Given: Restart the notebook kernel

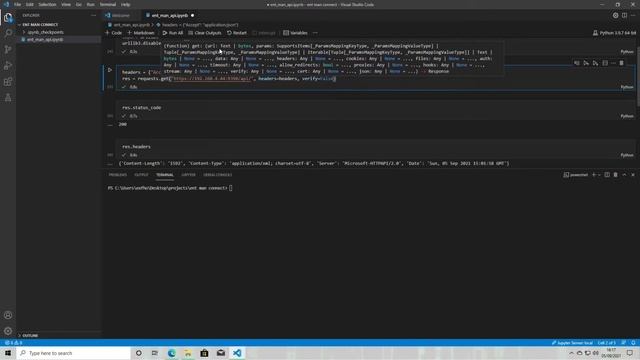Looking at the screenshot, I should coord(237,33).
